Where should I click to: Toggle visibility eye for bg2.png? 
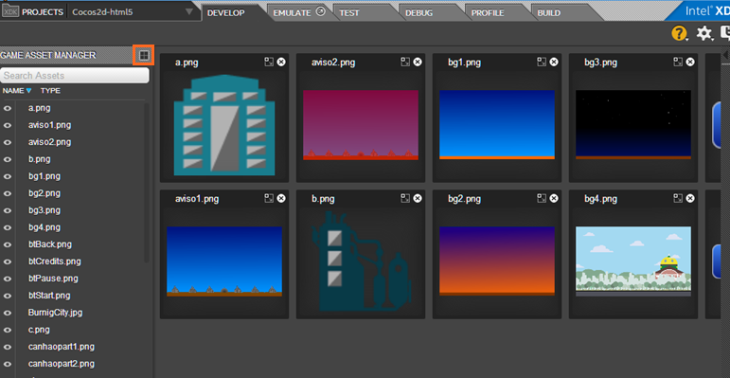click(x=7, y=193)
